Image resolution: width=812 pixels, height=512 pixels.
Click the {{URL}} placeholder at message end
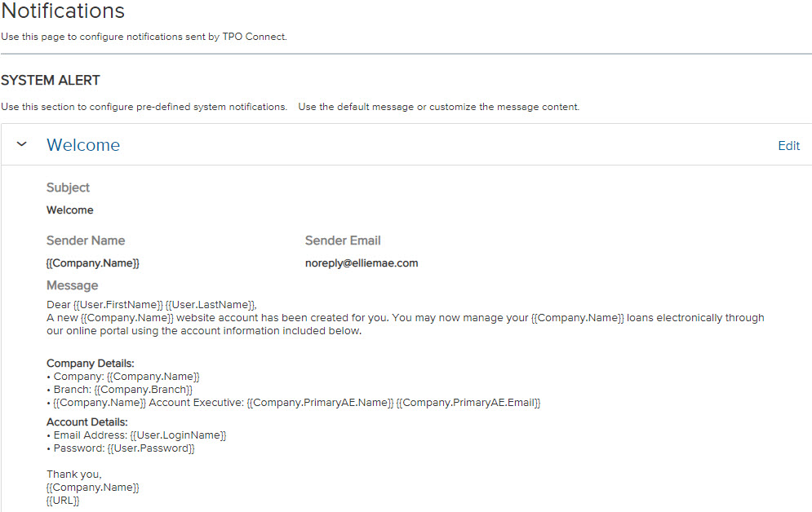pyautogui.click(x=63, y=501)
